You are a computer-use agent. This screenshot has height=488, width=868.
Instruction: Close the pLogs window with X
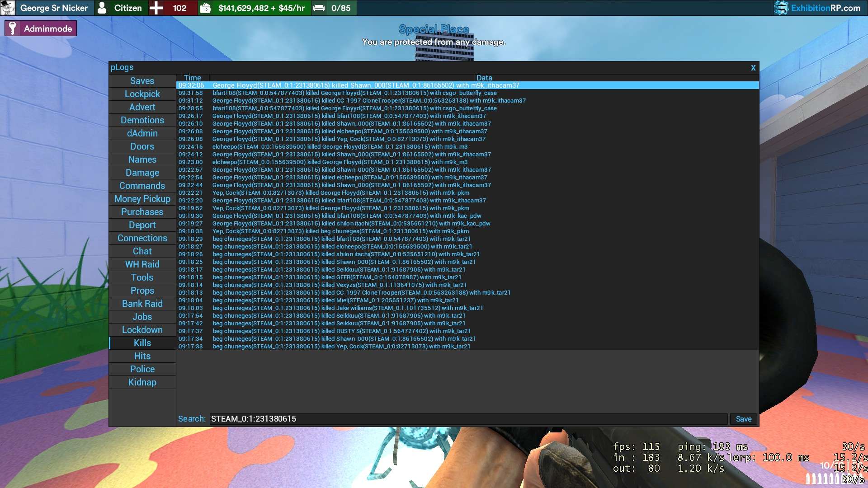[x=753, y=68]
